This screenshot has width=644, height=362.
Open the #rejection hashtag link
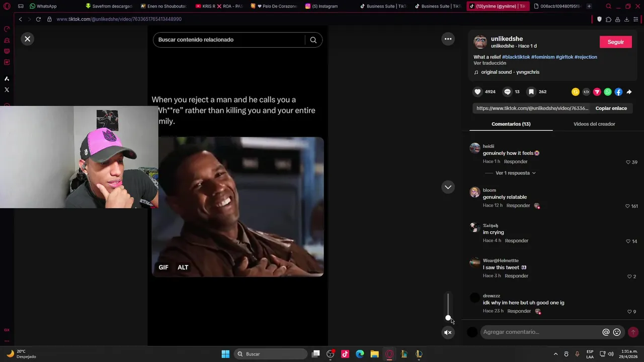click(586, 57)
